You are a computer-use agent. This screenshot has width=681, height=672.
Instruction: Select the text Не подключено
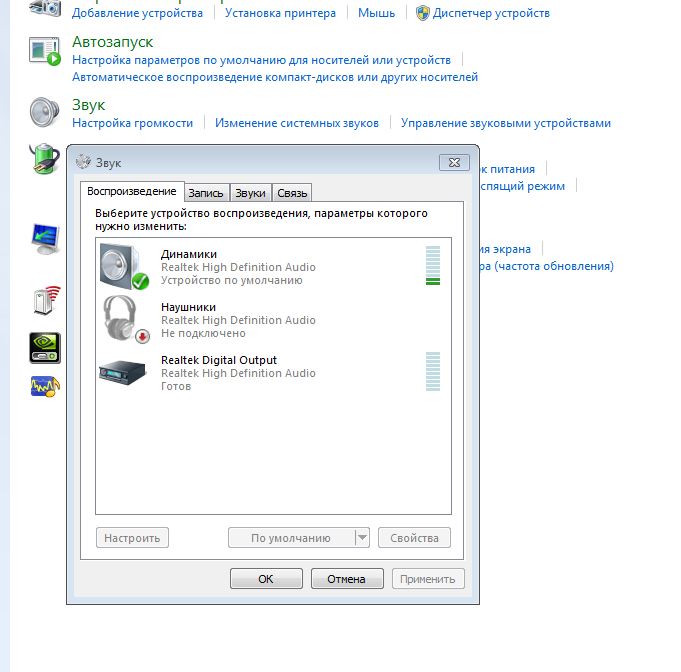tap(203, 333)
